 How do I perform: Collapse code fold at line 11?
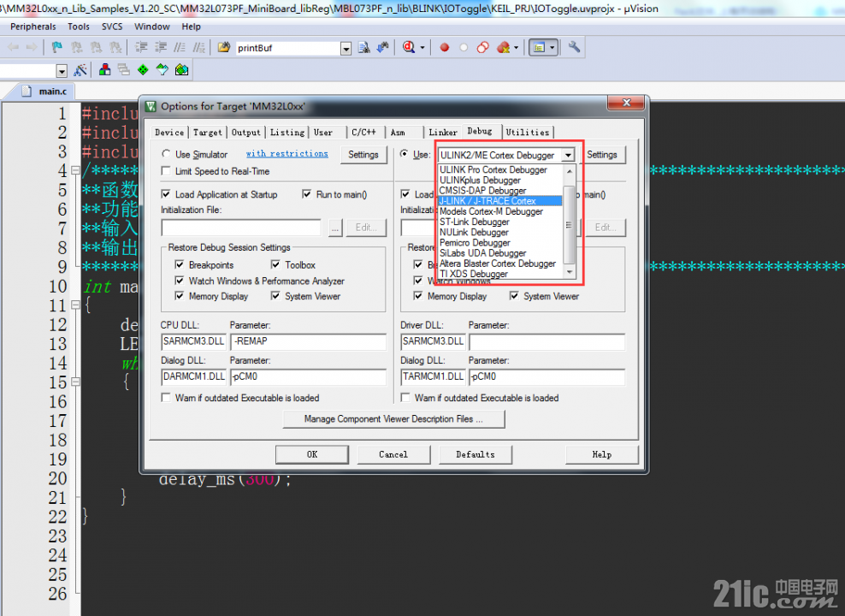75,305
